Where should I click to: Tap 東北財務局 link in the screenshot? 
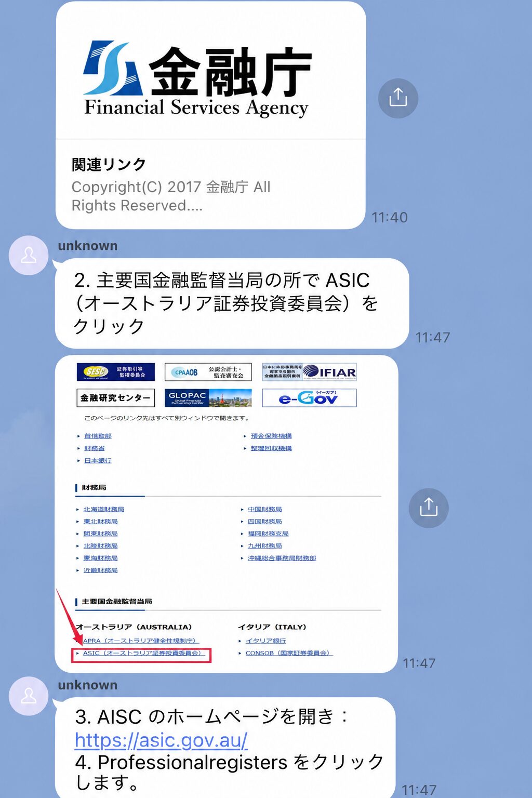(x=100, y=522)
